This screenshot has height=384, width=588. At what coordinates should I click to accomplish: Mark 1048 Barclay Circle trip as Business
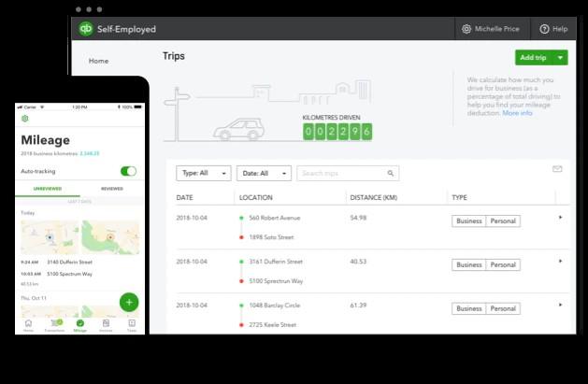coord(468,308)
